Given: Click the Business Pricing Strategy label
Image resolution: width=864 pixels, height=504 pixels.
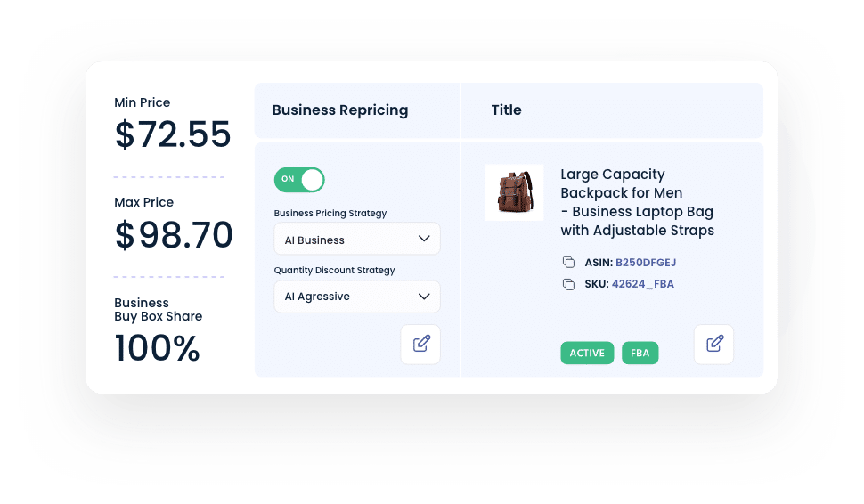Looking at the screenshot, I should [330, 213].
